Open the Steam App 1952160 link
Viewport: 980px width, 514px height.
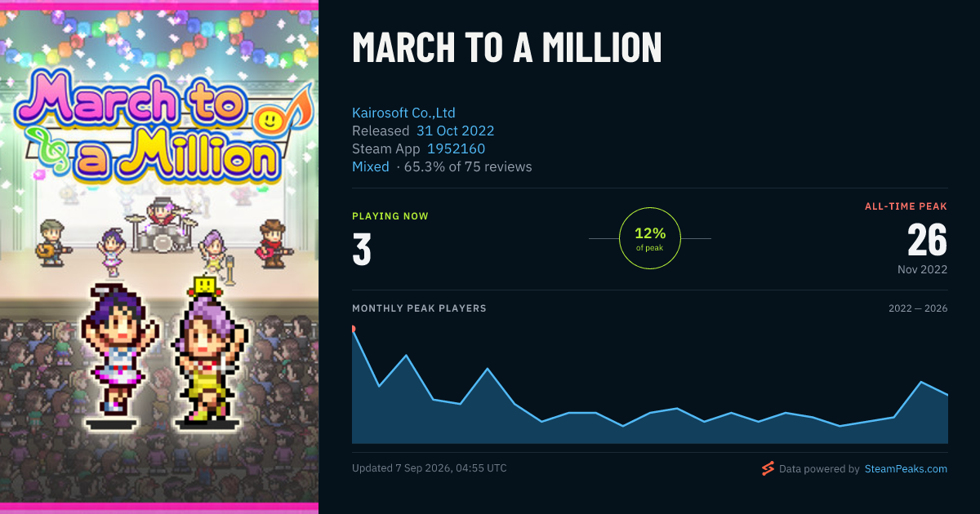(456, 148)
